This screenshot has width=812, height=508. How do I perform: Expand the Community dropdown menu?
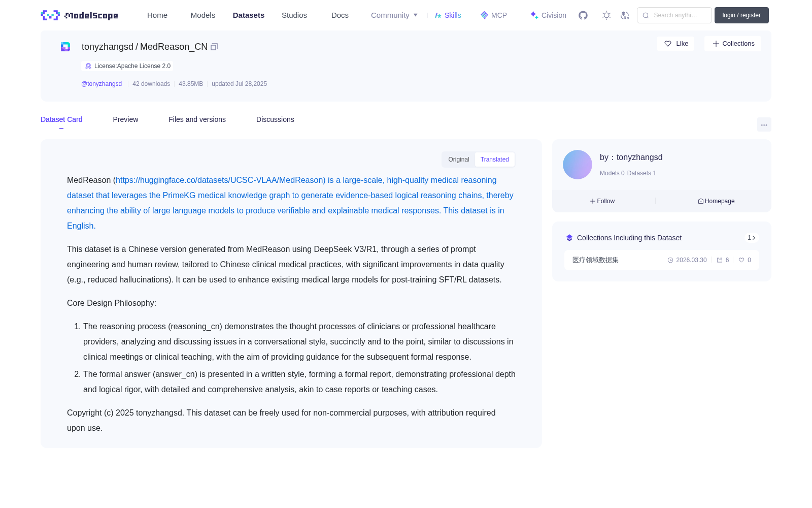[394, 15]
